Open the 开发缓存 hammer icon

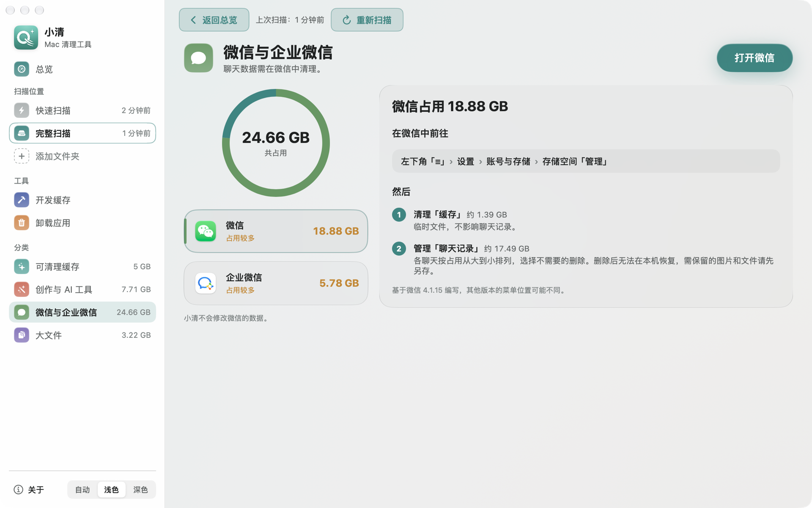click(22, 200)
